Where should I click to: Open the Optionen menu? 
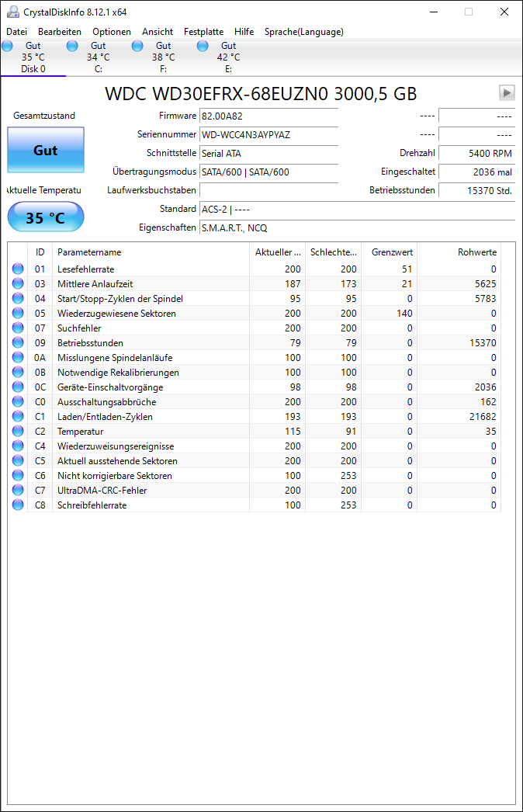(x=111, y=32)
